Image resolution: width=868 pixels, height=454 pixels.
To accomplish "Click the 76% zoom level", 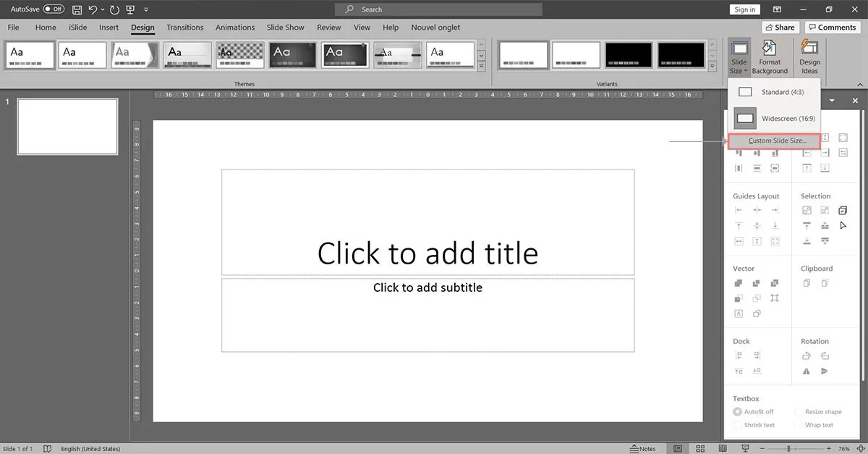I will coord(843,449).
